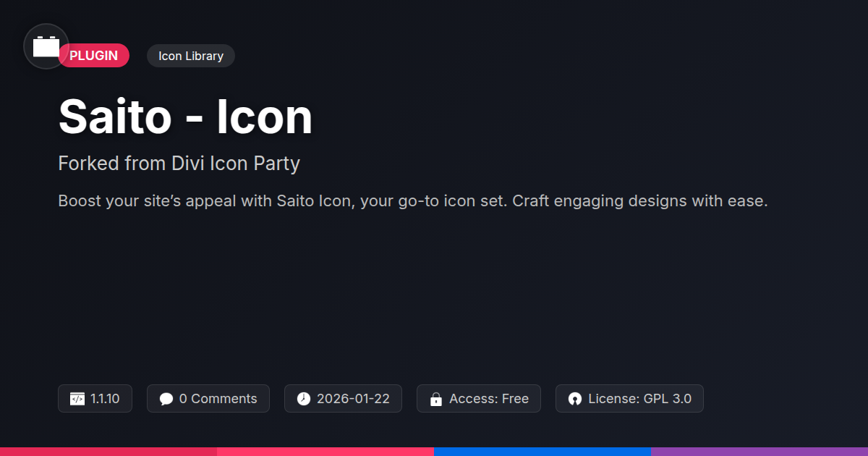Click the open source license icon
This screenshot has width=868, height=456.
point(575,399)
